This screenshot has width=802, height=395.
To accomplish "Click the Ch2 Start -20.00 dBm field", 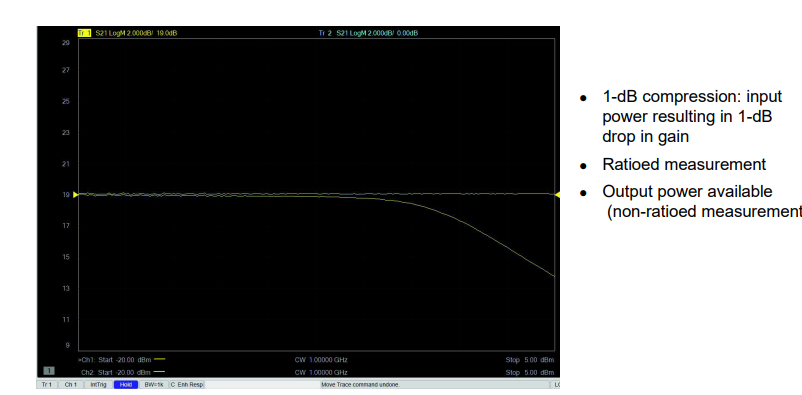I will click(116, 372).
